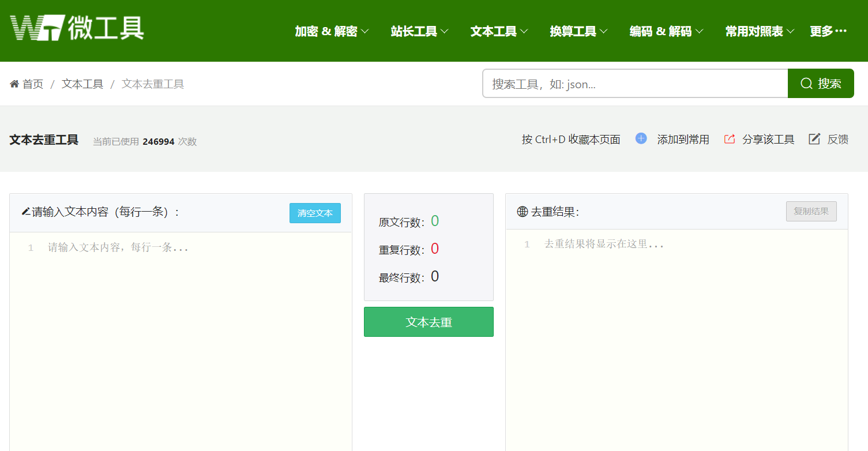This screenshot has height=451, width=868.
Task: Expand the 加密 & 解密 menu chevron
Action: [365, 31]
